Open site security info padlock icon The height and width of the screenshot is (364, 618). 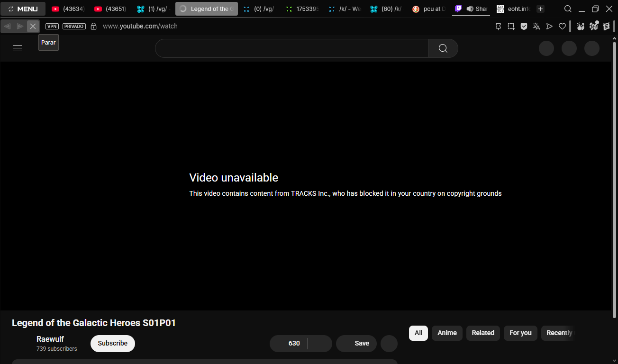tap(94, 26)
